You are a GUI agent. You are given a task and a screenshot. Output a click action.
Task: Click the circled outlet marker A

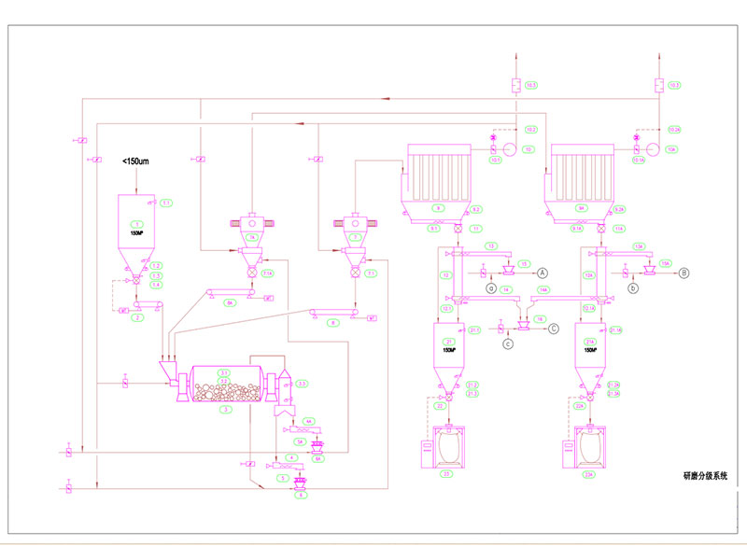tap(542, 272)
